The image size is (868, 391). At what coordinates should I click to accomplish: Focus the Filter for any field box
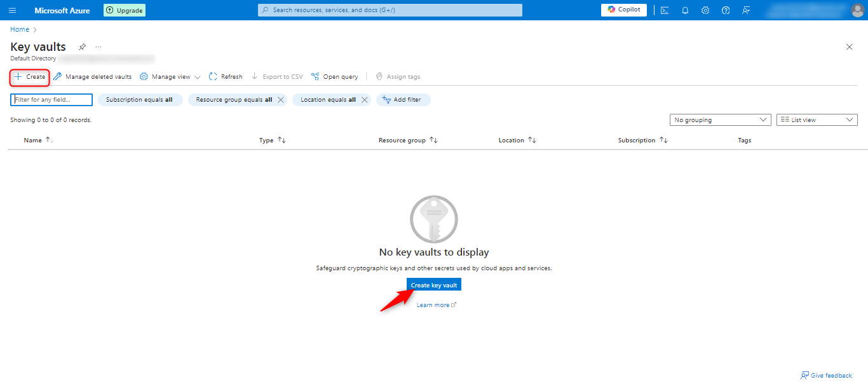(51, 100)
